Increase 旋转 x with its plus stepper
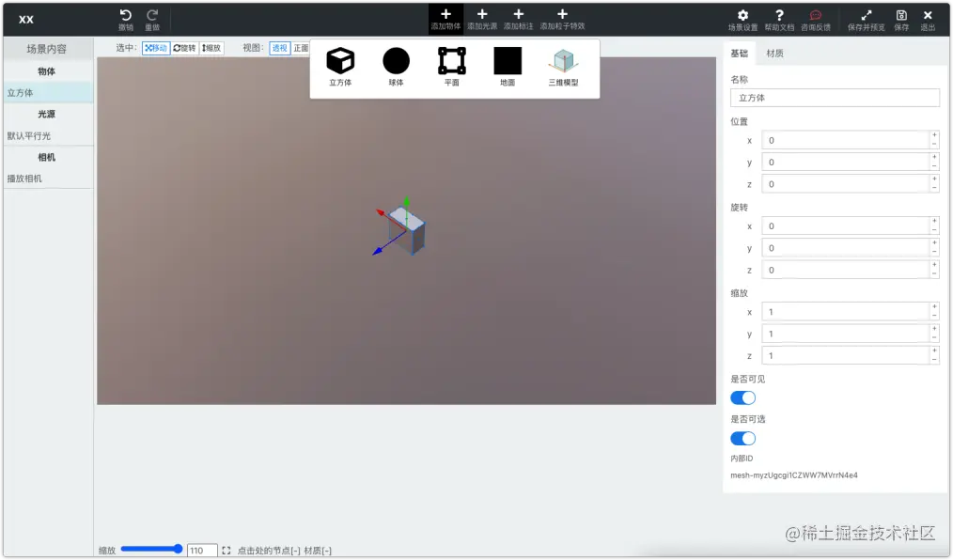953x560 pixels. [934, 221]
